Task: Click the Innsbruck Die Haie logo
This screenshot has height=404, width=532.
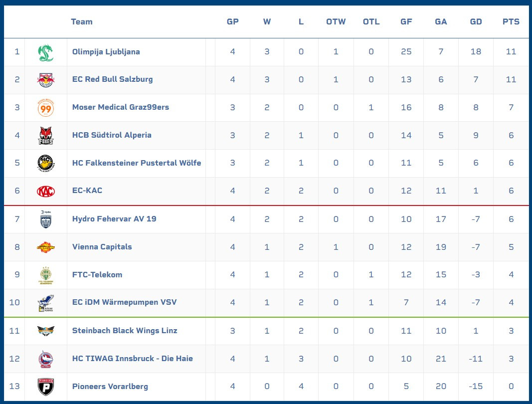Action: pos(46,359)
